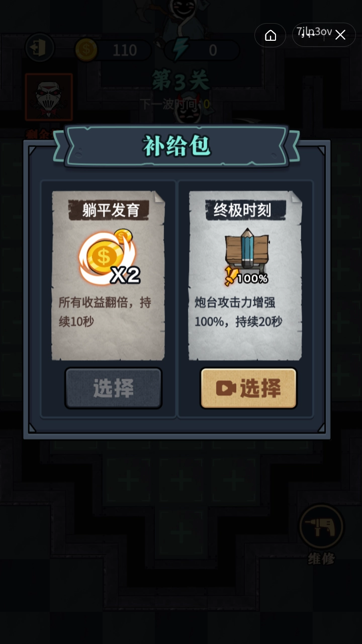Choose 终极时刻 with video 选择 button
362x644 pixels.
[x=248, y=388]
